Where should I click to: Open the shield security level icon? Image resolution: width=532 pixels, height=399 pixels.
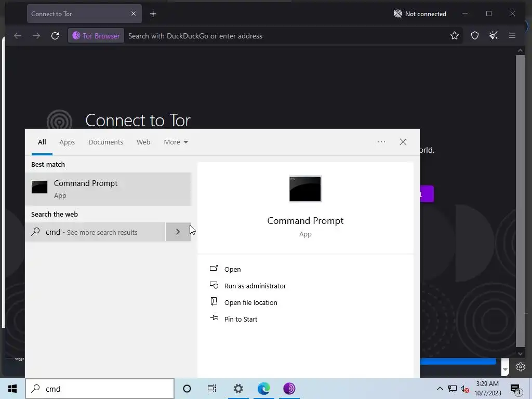475,35
